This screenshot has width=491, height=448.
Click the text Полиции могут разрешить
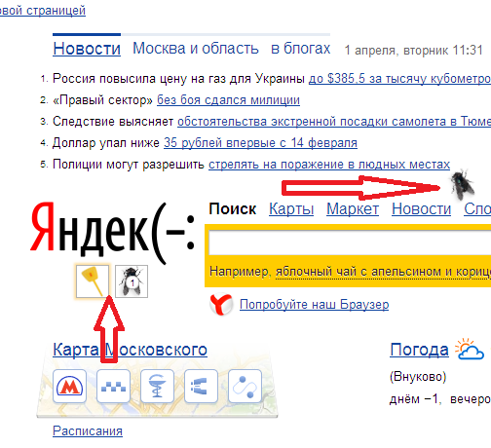[x=129, y=165]
